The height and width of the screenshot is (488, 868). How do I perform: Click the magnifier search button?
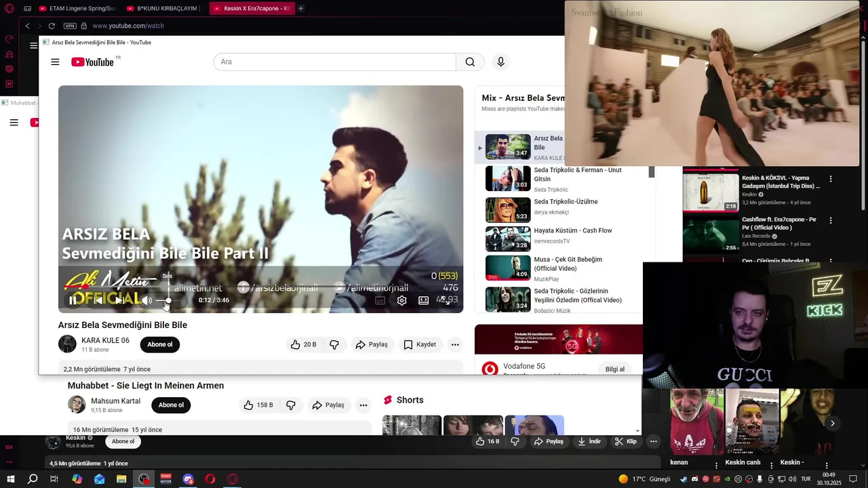(x=470, y=62)
